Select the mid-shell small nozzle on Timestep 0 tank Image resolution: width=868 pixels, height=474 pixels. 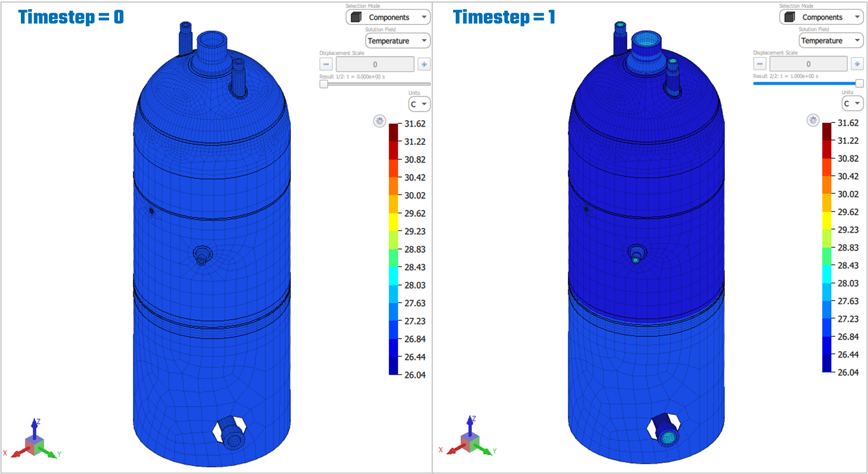tap(202, 255)
